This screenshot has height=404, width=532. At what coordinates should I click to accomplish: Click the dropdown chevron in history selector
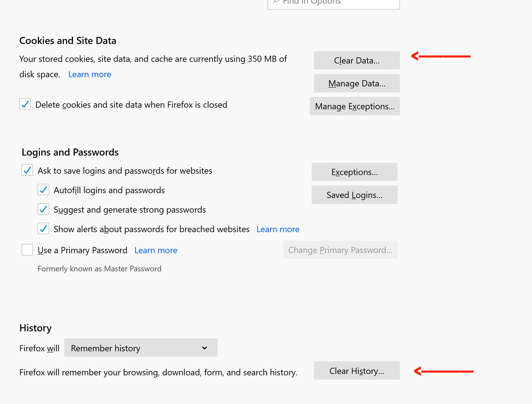[x=205, y=348]
